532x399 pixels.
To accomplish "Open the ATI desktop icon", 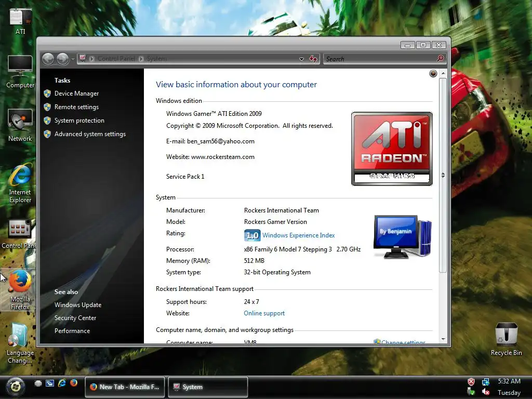I will [20, 21].
